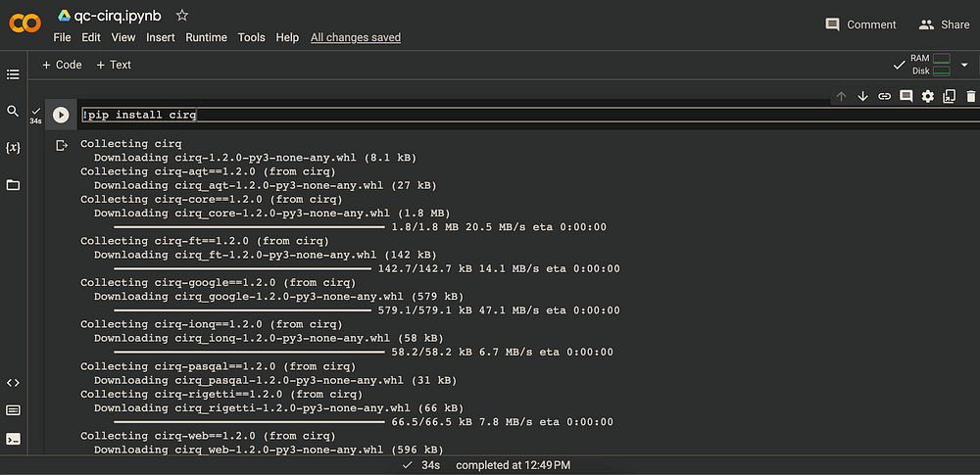Viewport: 980px width, 475px height.
Task: Click the 'Collecting cirq-rigetti==1.2.0' output line
Action: point(221,395)
